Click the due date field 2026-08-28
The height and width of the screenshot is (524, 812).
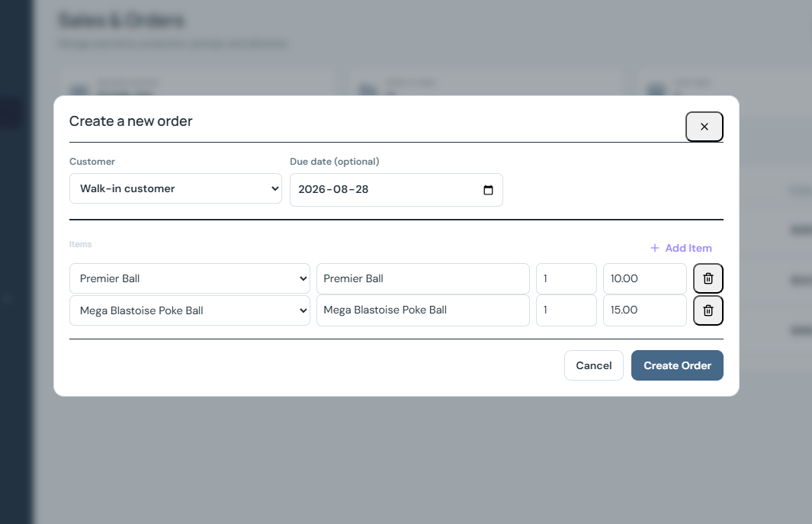click(396, 190)
